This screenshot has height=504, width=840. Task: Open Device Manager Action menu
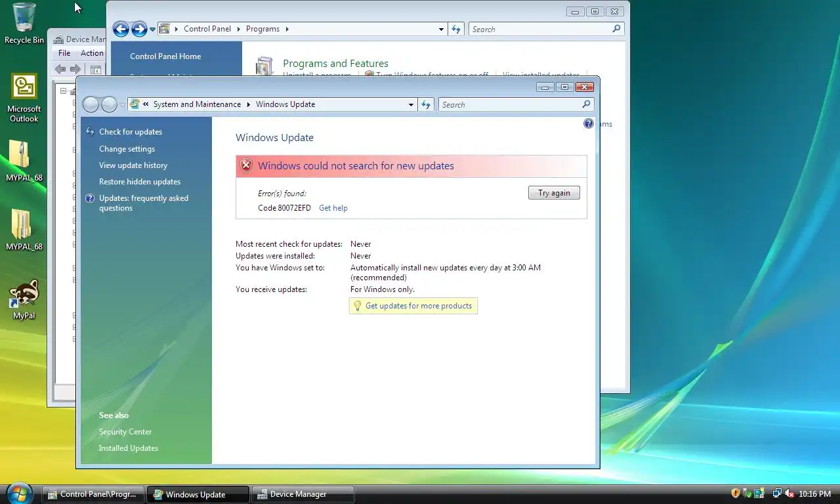92,53
